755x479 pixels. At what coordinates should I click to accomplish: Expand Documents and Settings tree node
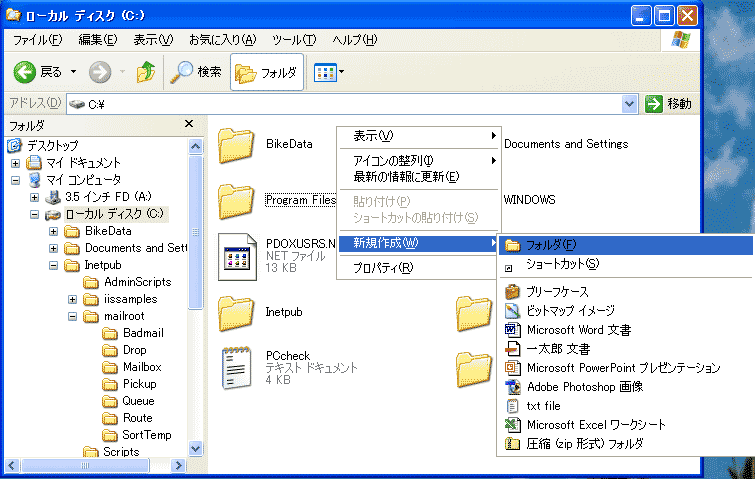click(x=53, y=248)
